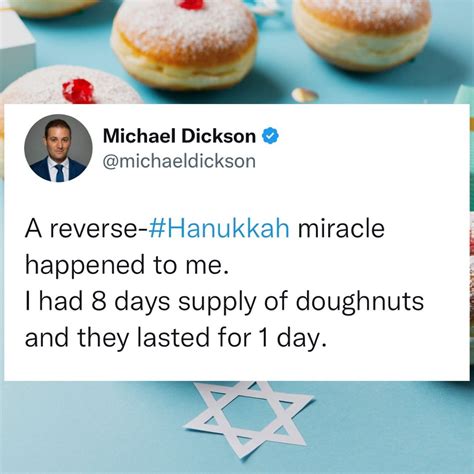Screen dimensions: 474x474
Task: Click the teal object at the right edge above the card
Action: 464,94
